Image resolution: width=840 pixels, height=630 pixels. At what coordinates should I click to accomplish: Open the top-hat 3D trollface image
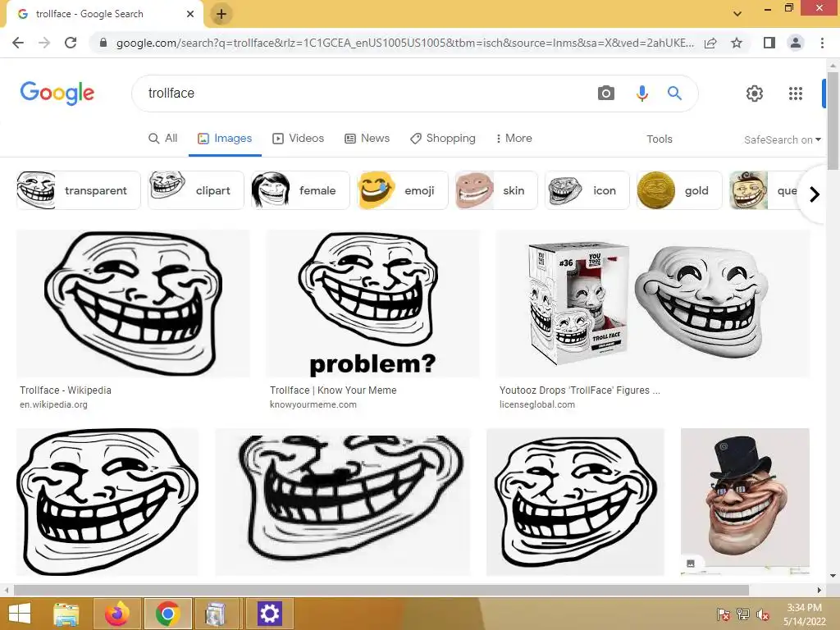pyautogui.click(x=745, y=501)
